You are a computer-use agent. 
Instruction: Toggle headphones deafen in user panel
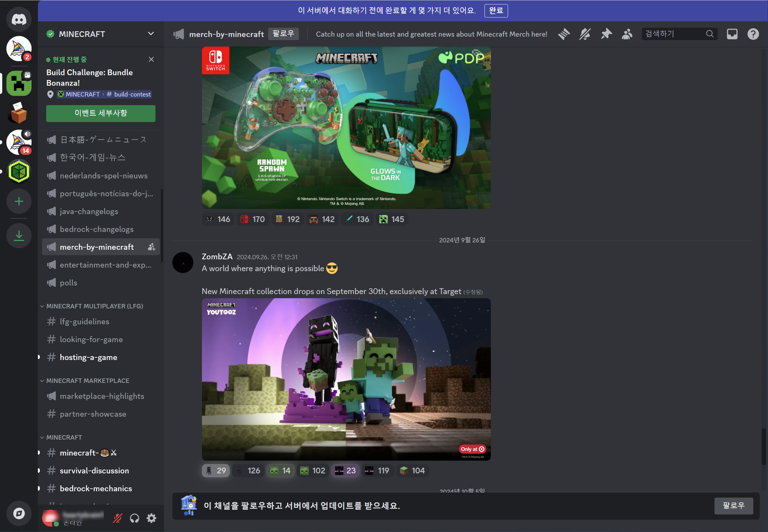[135, 518]
